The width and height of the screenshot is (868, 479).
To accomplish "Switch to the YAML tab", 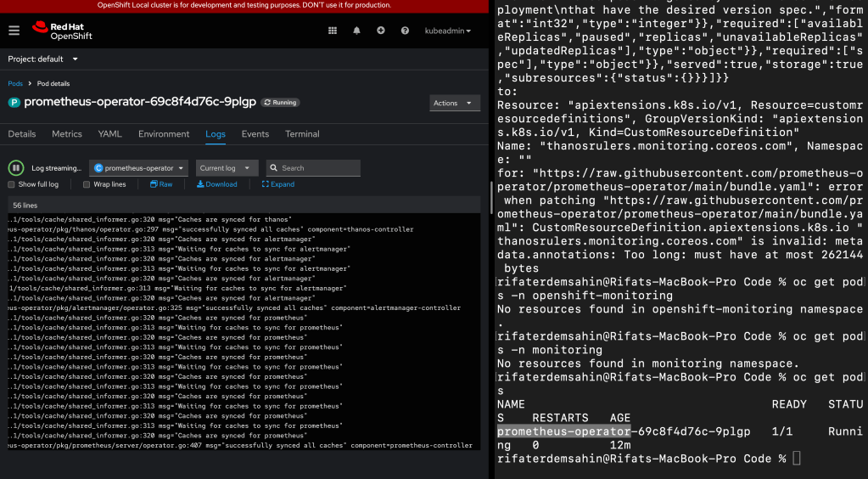I will pos(109,133).
